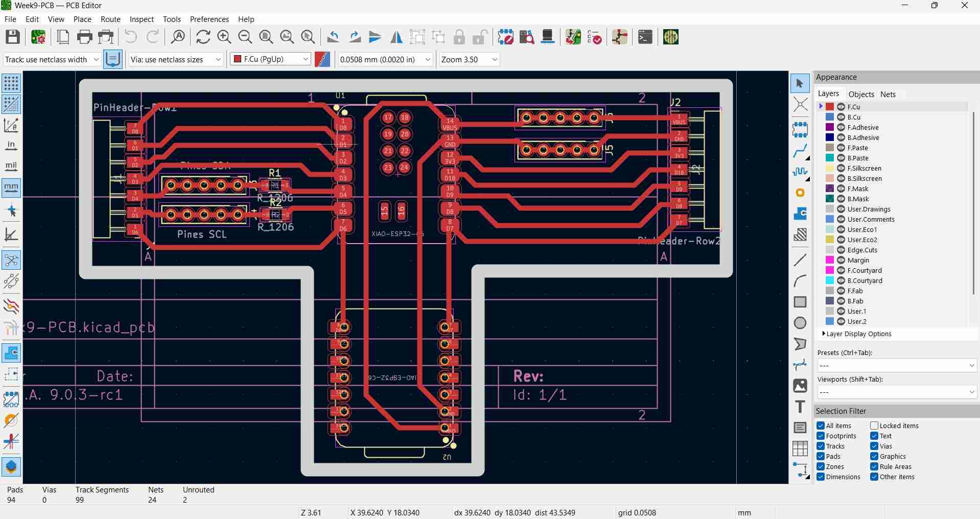Click the Preferences menu
Image resolution: width=980 pixels, height=519 pixels.
209,19
